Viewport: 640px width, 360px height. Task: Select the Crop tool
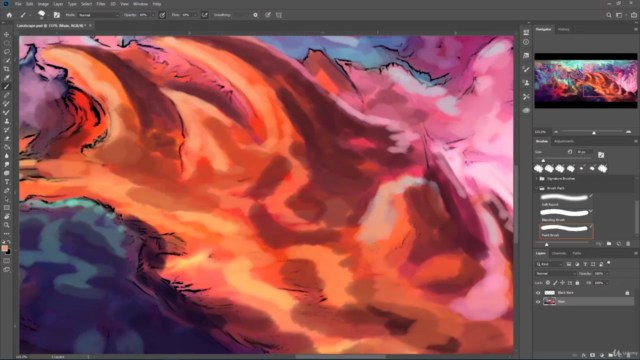click(x=7, y=69)
